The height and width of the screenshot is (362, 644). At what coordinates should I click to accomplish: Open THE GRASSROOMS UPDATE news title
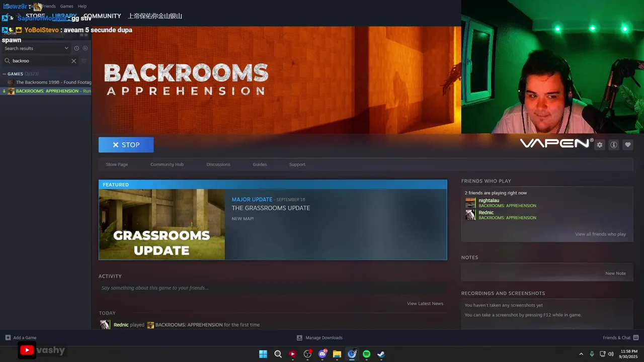pos(271,208)
